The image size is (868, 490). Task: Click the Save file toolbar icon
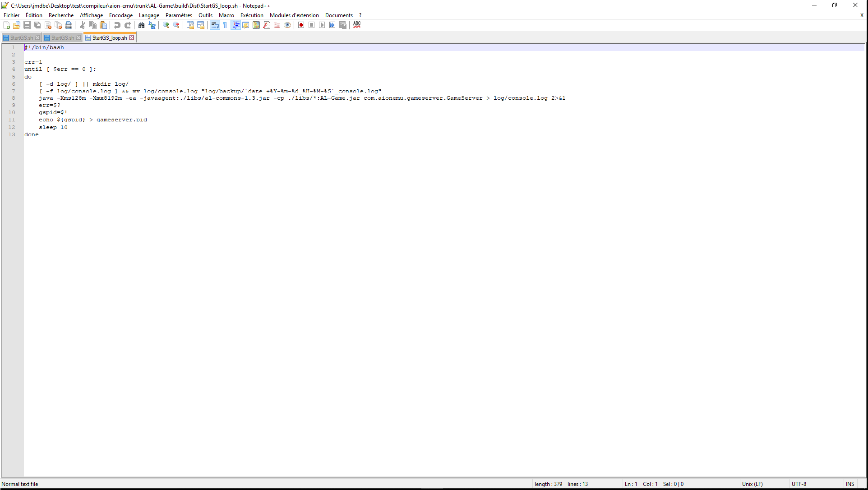[x=27, y=25]
